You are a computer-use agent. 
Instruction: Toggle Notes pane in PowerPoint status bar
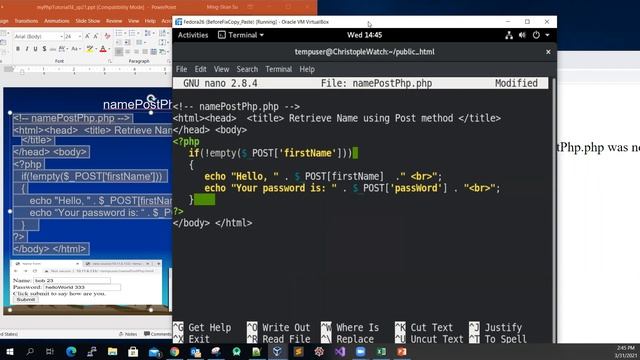coord(128,334)
